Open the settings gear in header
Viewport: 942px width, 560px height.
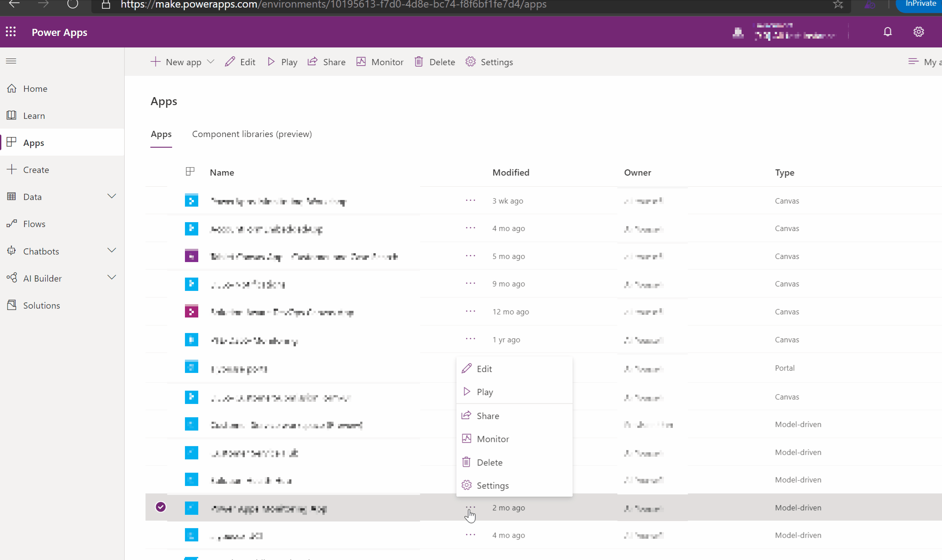pos(918,32)
